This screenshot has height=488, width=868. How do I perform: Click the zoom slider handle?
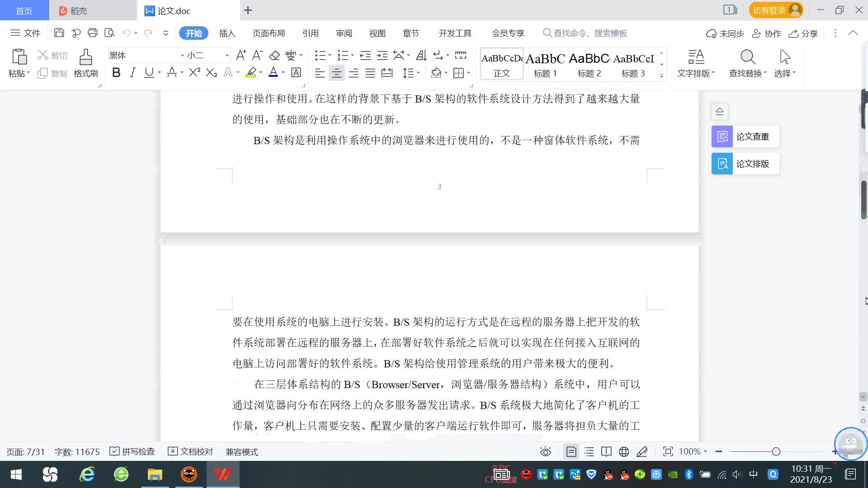point(776,452)
